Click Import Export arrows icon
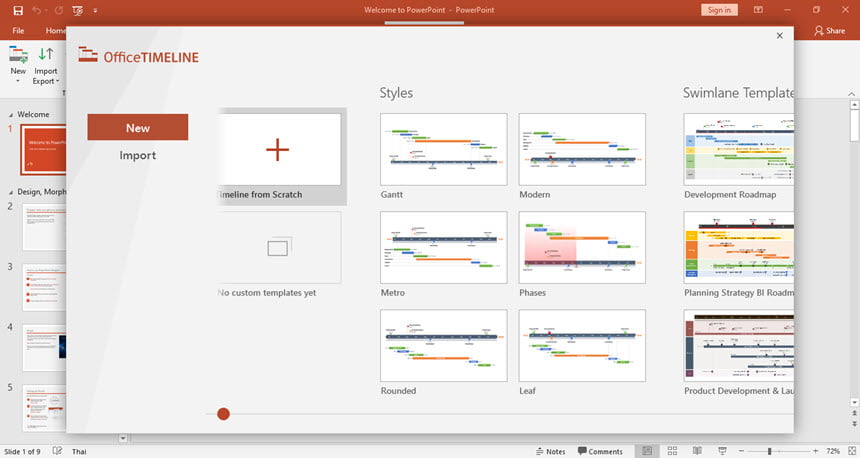Screen dimensions: 860x458 tap(46, 54)
